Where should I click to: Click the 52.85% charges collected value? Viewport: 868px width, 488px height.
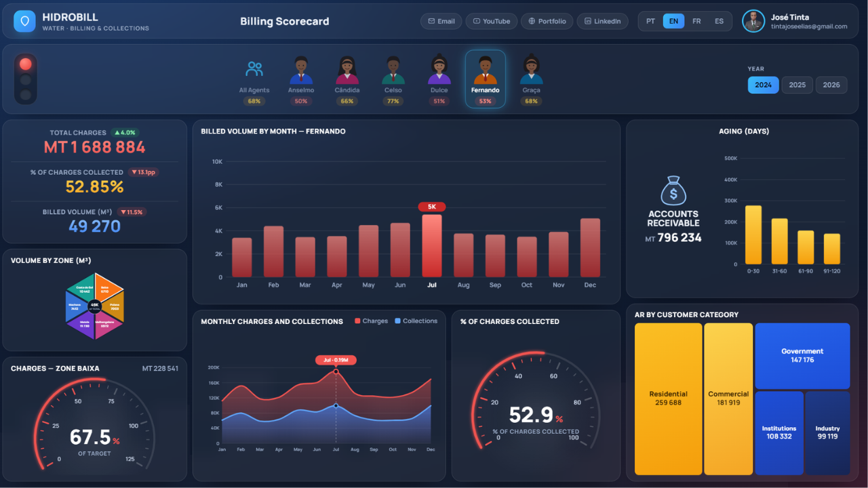pos(95,187)
